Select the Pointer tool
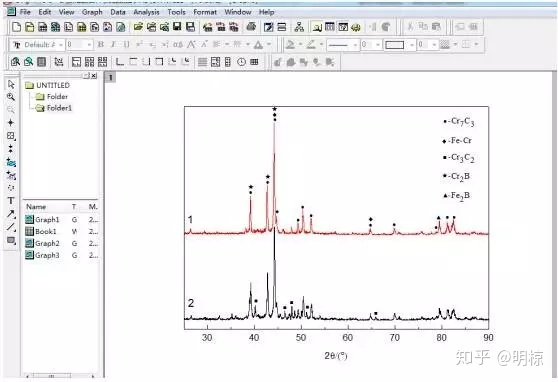Viewport: 558px width, 382px height. [11, 84]
